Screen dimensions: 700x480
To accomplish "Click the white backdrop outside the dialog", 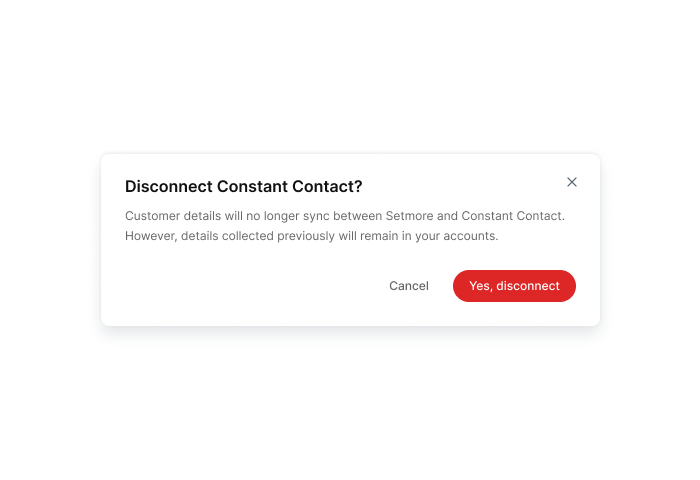I will pos(350,402).
